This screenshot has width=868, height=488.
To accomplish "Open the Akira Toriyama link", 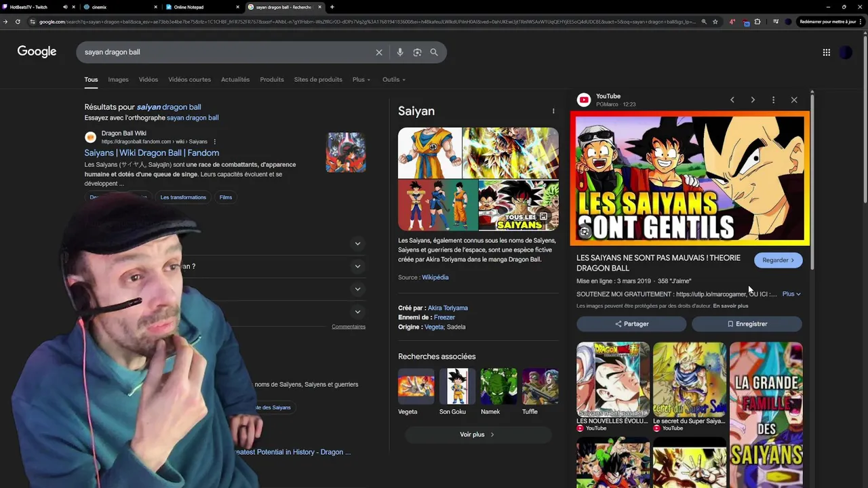I will pyautogui.click(x=448, y=308).
